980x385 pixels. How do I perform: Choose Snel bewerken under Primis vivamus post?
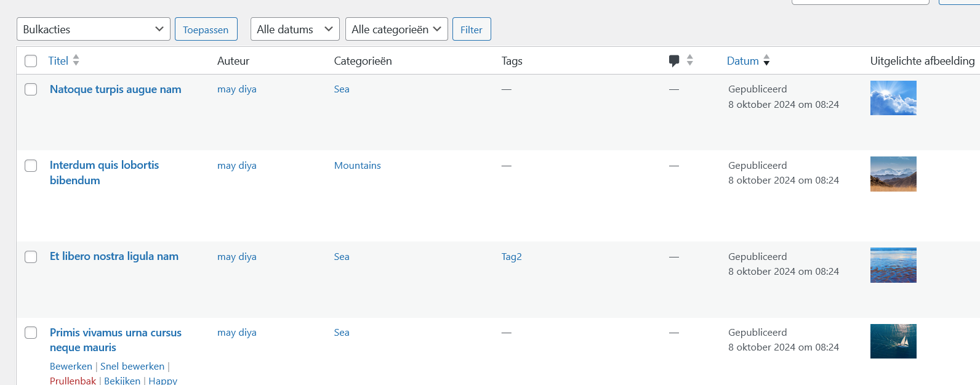pyautogui.click(x=132, y=367)
